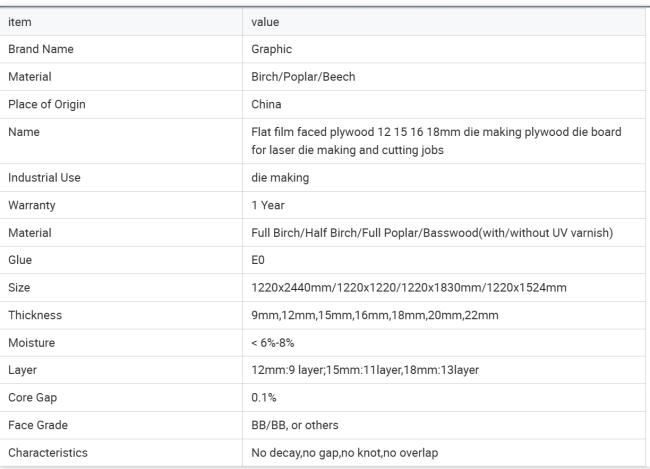Select the 'Place of Origin' label
650x469 pixels.
click(47, 104)
